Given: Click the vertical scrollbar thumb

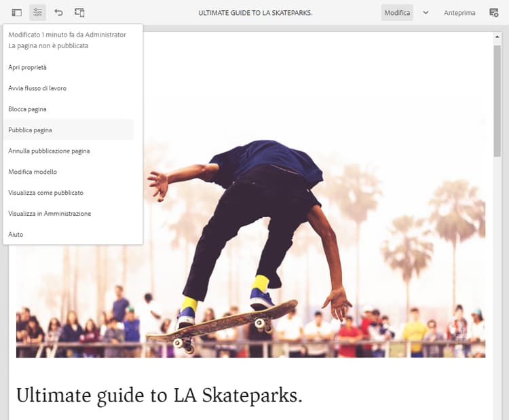Looking at the screenshot, I should [x=497, y=102].
